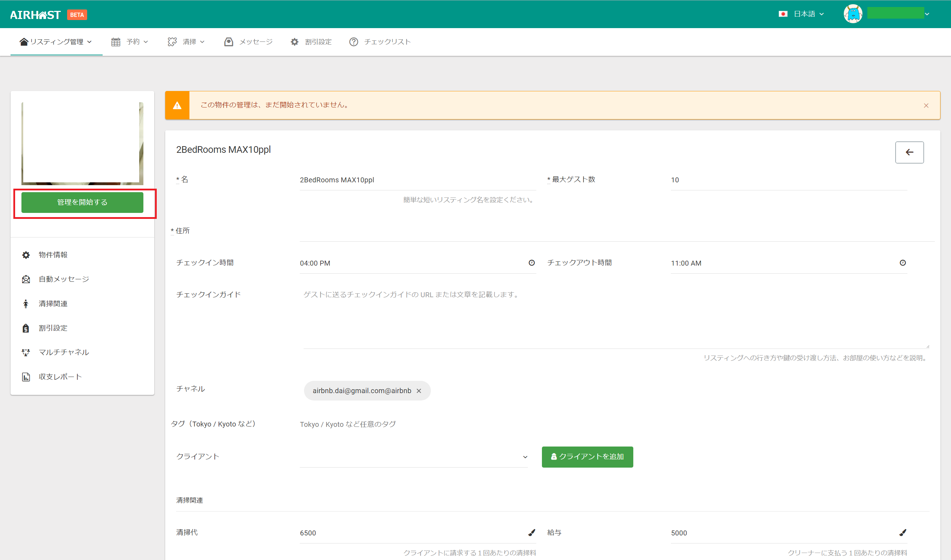The image size is (951, 560).
Task: Select the 収支レポート sidebar item
Action: (60, 377)
